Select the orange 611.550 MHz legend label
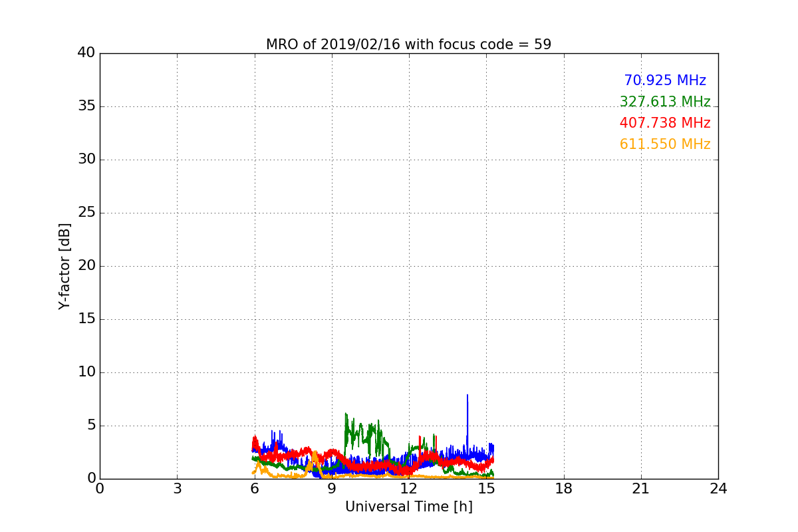Screen dimensions: 798x532 [x=665, y=144]
